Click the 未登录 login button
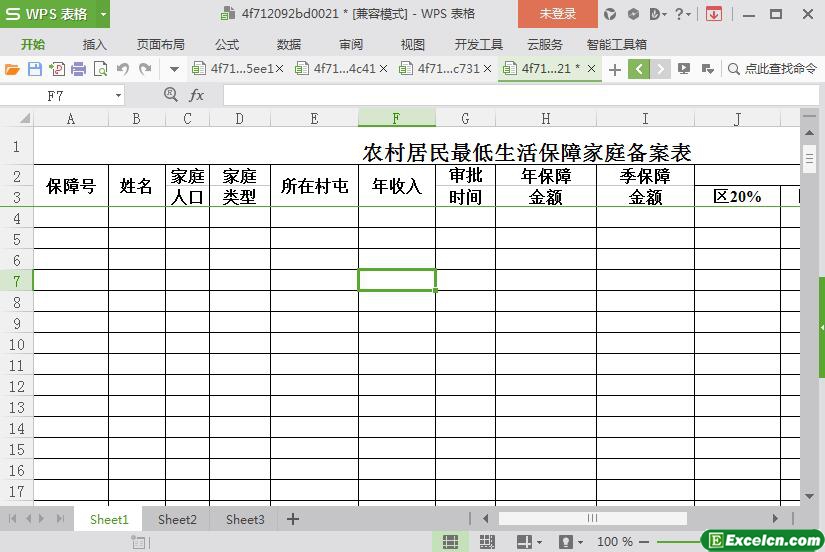The image size is (825, 552). point(558,14)
